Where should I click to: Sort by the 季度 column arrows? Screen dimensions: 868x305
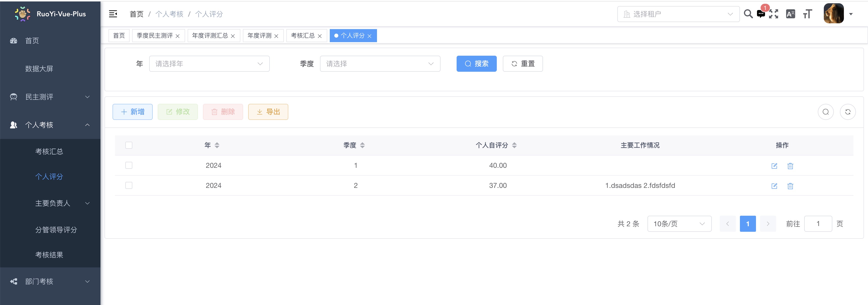(362, 145)
